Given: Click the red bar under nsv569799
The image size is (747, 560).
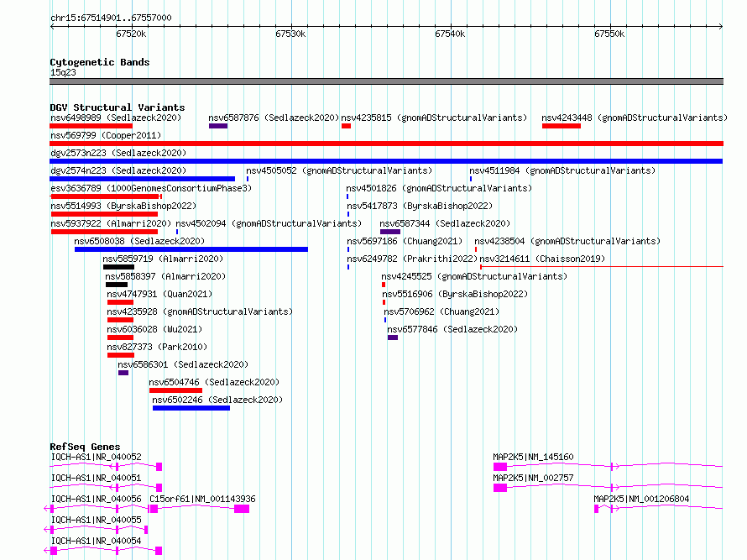Looking at the screenshot, I should pyautogui.click(x=386, y=144).
